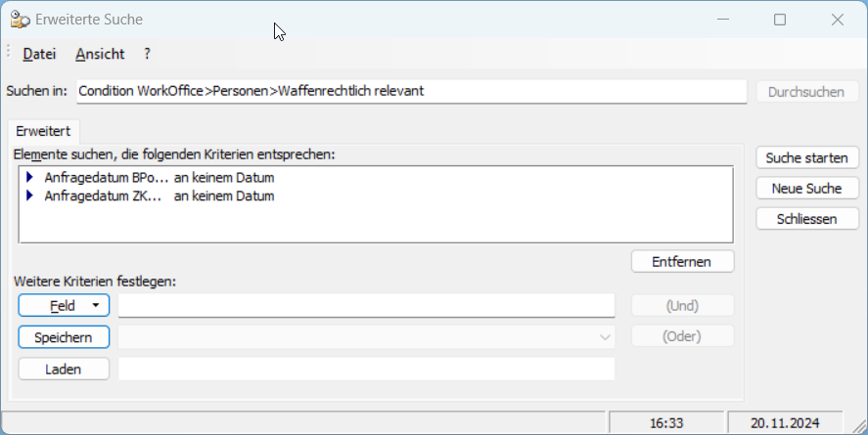868x435 pixels.
Task: Minimize the Erweiterte Suche window
Action: [723, 20]
